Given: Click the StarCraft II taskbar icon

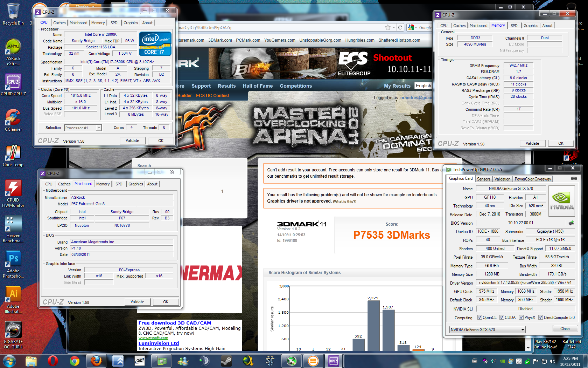Looking at the screenshot, I should click(270, 361).
